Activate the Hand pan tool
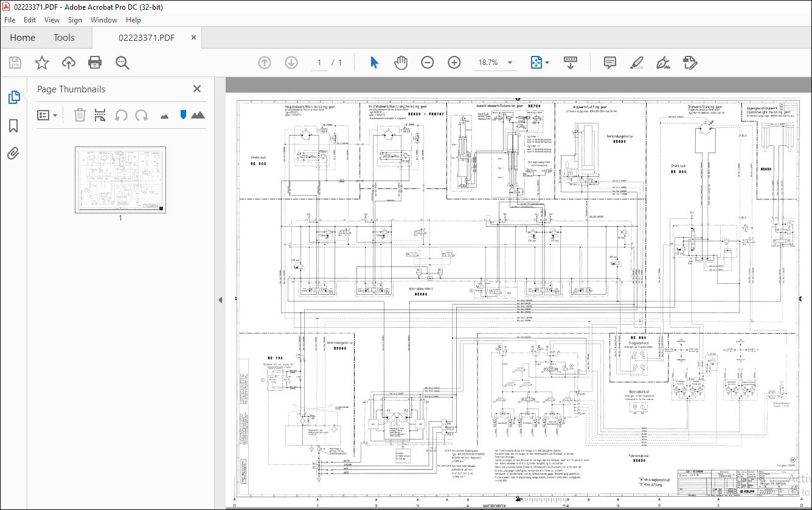This screenshot has width=812, height=510. [x=401, y=63]
